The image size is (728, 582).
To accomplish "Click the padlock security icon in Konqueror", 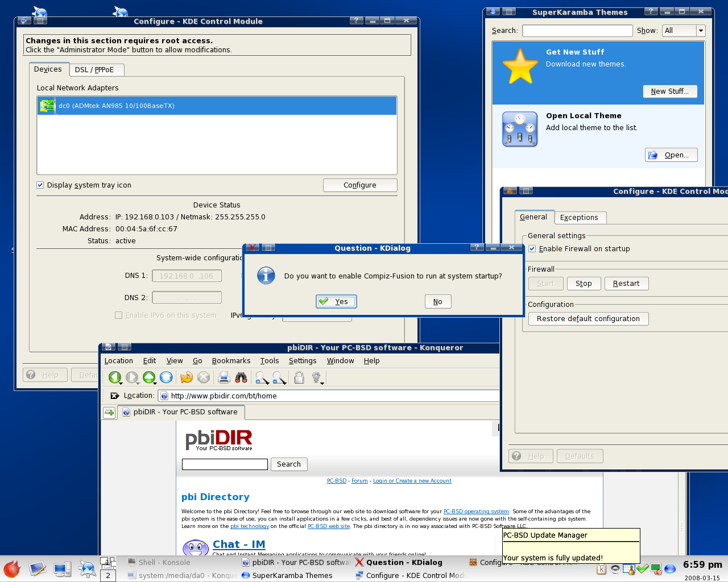I will [299, 377].
